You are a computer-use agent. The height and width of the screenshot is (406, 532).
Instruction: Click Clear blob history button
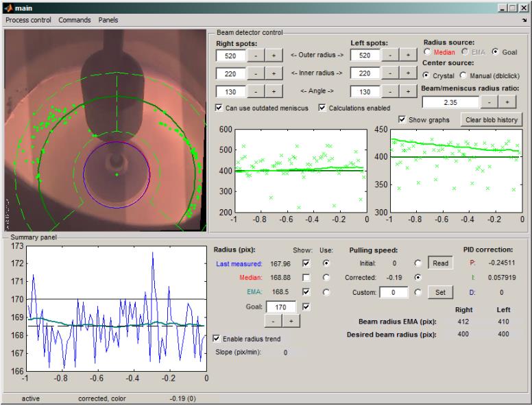point(491,119)
